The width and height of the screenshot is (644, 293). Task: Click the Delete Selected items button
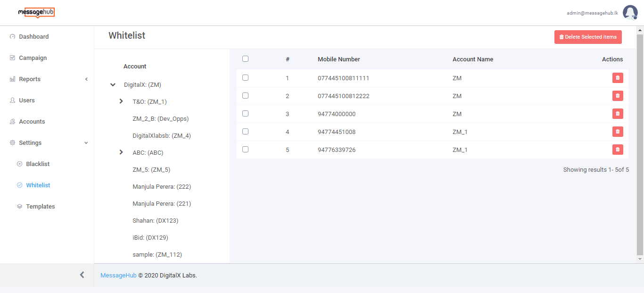(x=587, y=37)
